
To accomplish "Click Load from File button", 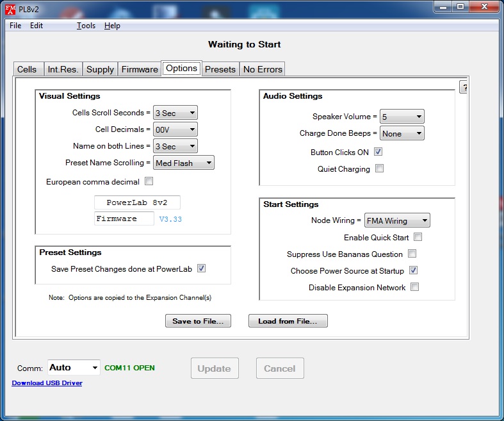I will click(x=288, y=321).
